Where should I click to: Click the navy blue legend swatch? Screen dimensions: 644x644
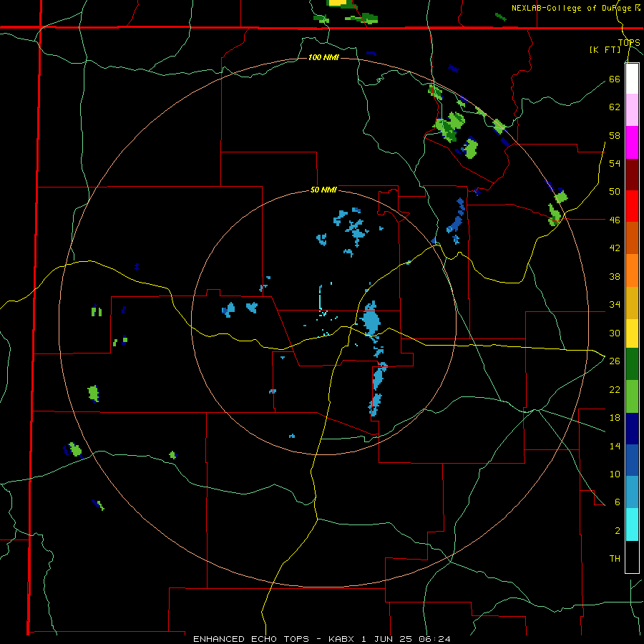(x=632, y=429)
